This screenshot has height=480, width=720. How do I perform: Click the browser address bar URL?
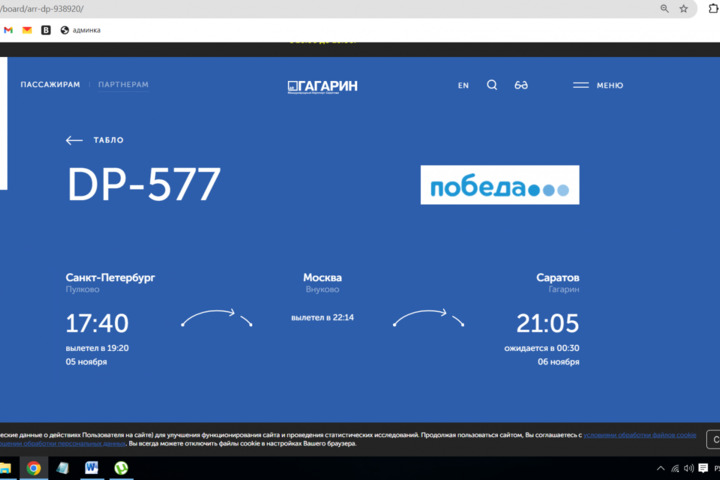(300, 8)
